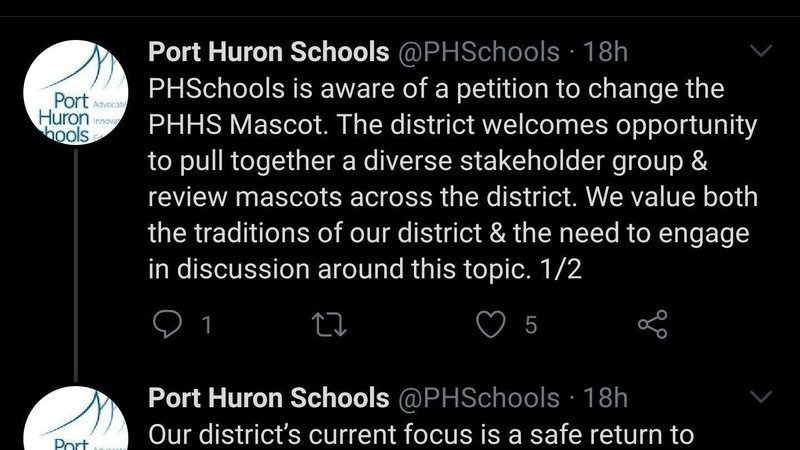The image size is (800, 450).
Task: Open the share icon on the first tweet
Action: point(653,323)
